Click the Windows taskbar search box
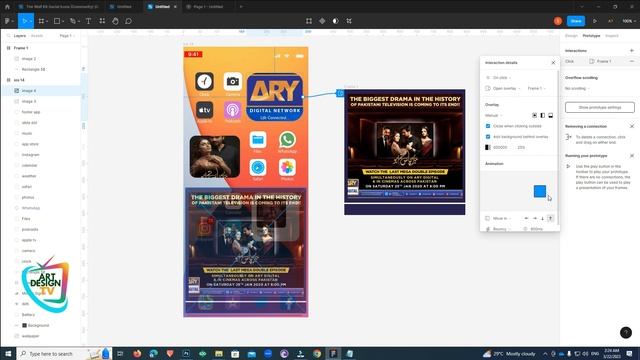 (x=63, y=353)
